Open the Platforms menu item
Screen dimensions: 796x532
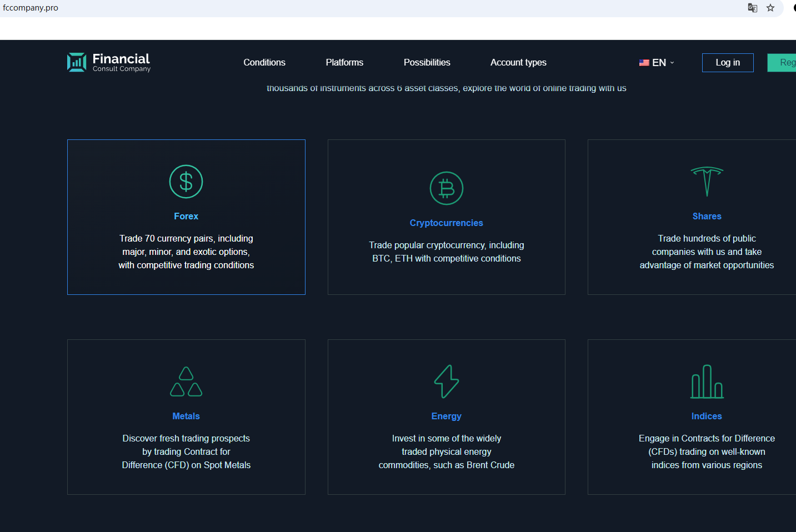[x=344, y=63]
